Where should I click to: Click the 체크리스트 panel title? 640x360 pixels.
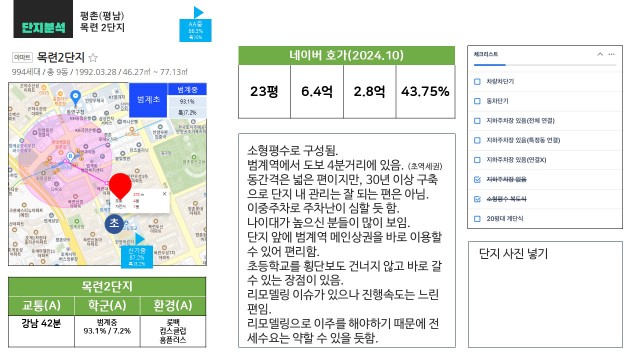486,54
